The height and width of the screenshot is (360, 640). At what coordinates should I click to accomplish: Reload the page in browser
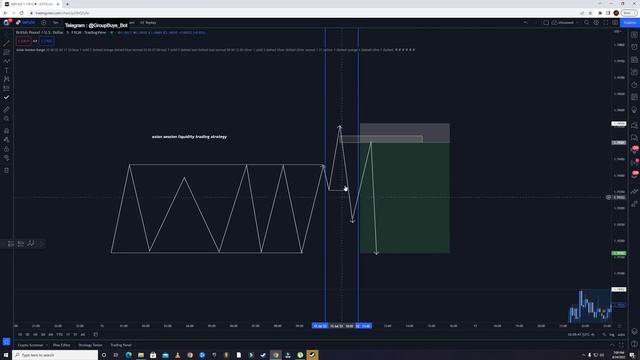click(22, 13)
